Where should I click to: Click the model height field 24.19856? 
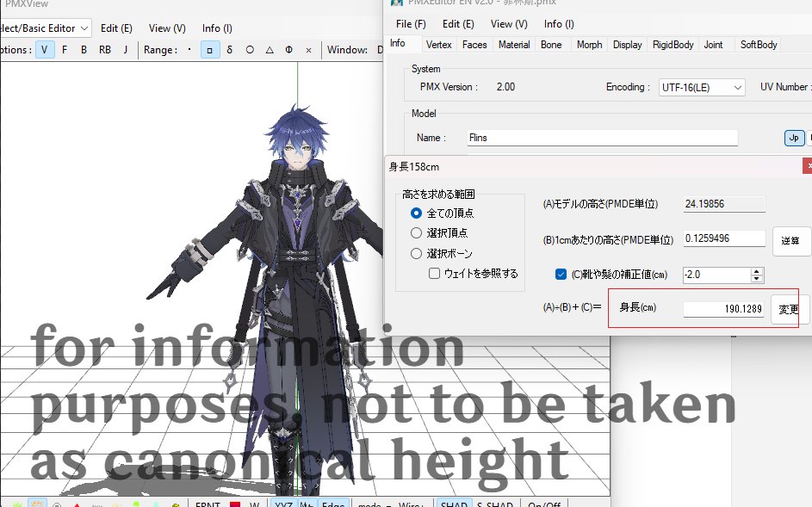724,204
